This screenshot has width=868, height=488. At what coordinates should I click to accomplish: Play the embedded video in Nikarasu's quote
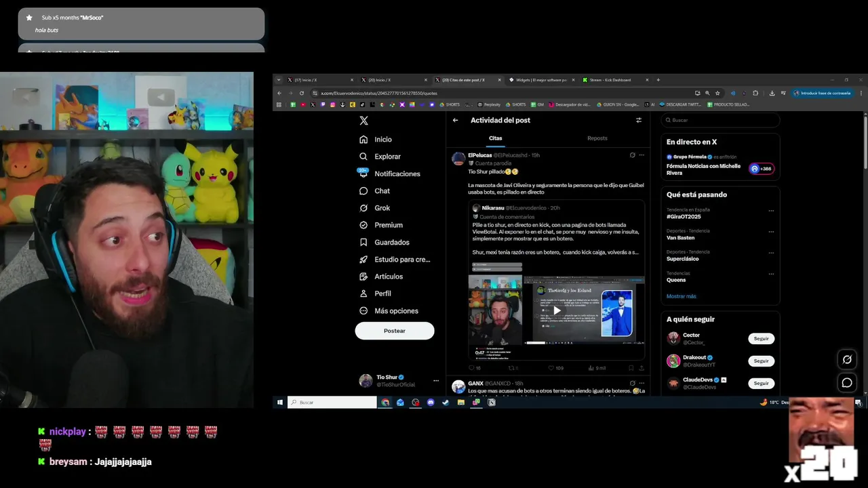click(557, 310)
